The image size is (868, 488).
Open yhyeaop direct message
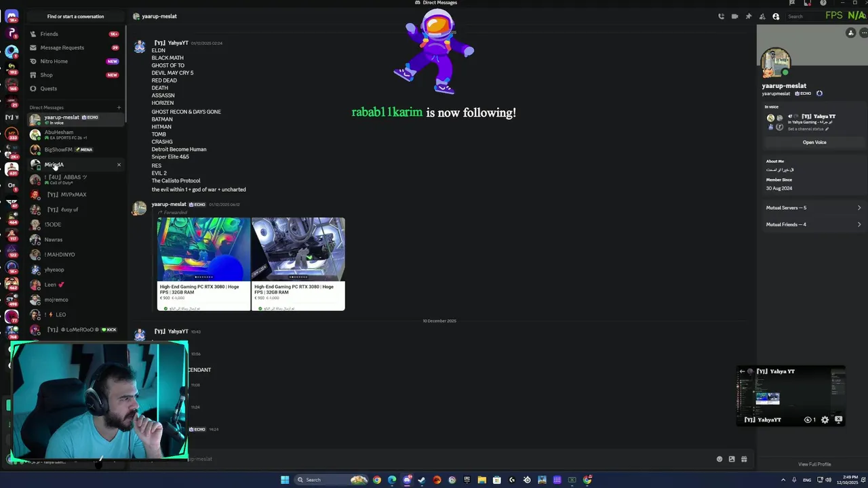coord(75,270)
